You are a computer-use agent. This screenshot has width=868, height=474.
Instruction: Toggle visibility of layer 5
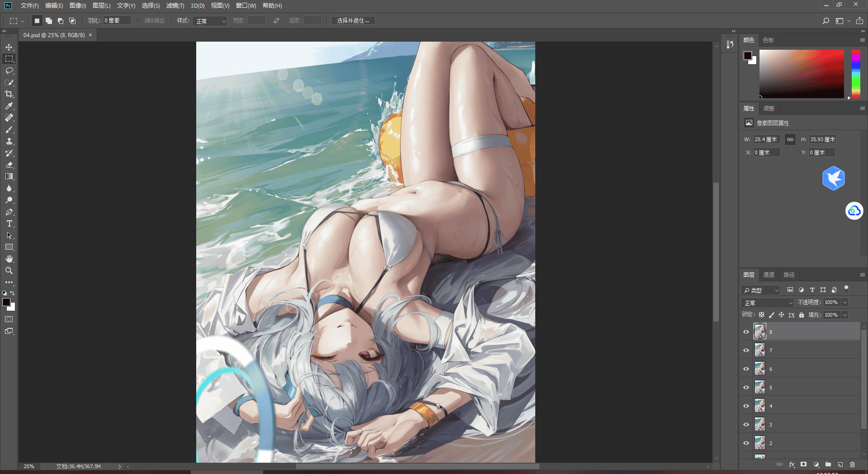(x=746, y=387)
